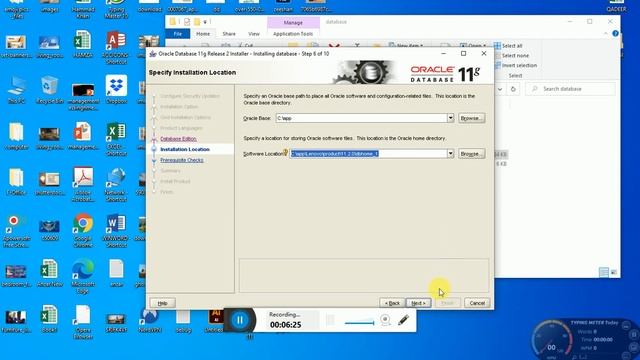
Task: Open Dropbox desktop shortcut
Action: click(x=116, y=90)
